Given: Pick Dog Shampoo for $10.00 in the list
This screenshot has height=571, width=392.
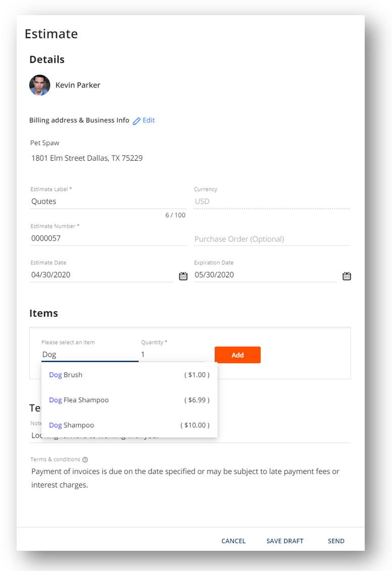Looking at the screenshot, I should (x=129, y=425).
